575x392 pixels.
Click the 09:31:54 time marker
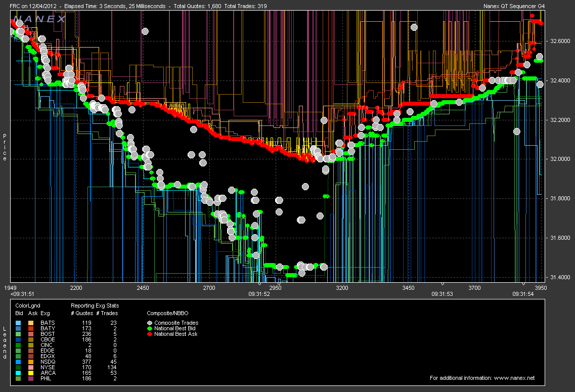tap(524, 293)
